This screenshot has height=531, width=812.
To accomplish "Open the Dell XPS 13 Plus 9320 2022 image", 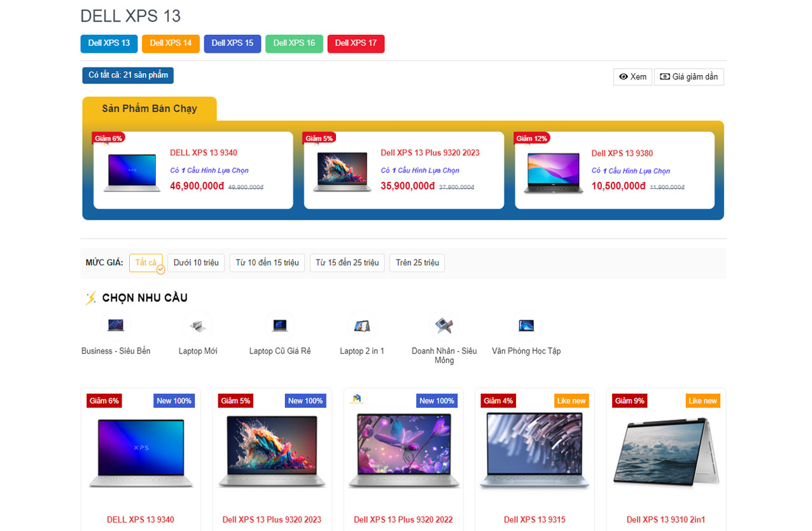I will [403, 452].
